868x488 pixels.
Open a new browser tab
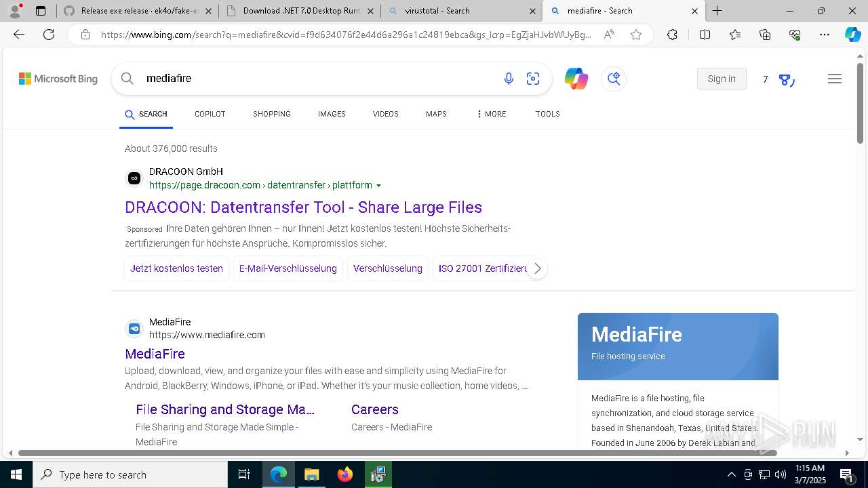[717, 11]
